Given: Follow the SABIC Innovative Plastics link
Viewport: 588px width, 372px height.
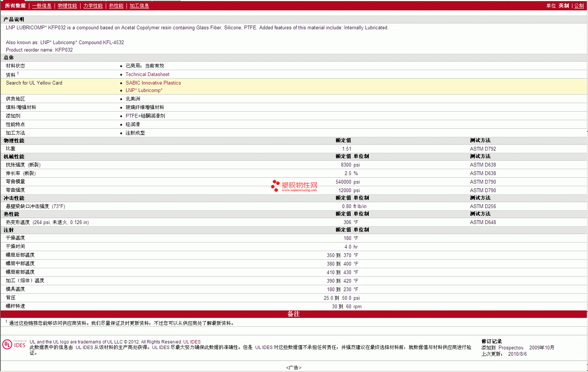Looking at the screenshot, I should click(153, 83).
